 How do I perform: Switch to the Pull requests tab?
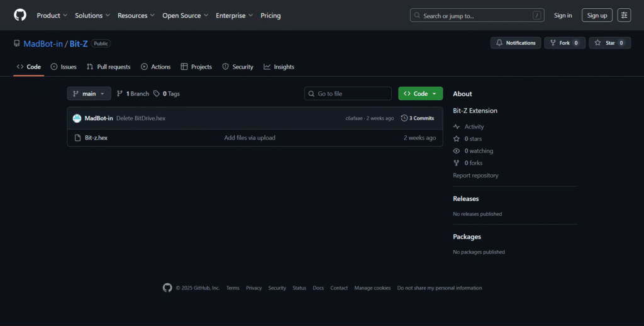(109, 67)
